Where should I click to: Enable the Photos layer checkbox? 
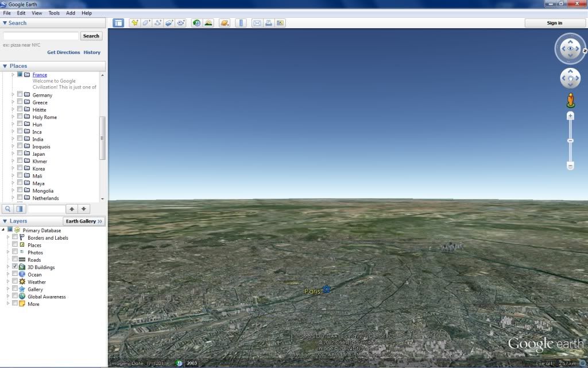[15, 252]
